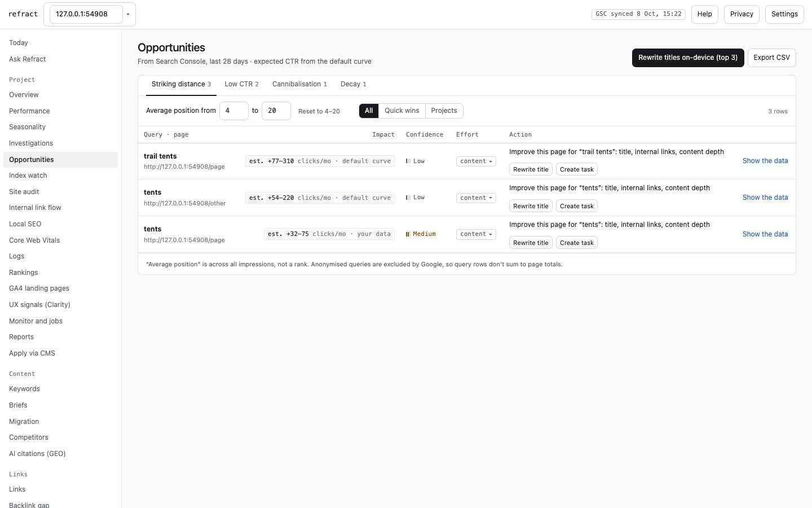Click Rewrite title for trail tents
812x508 pixels.
531,169
